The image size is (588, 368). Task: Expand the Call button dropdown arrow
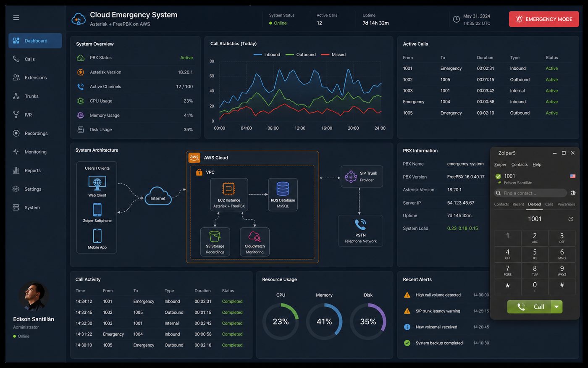click(556, 307)
